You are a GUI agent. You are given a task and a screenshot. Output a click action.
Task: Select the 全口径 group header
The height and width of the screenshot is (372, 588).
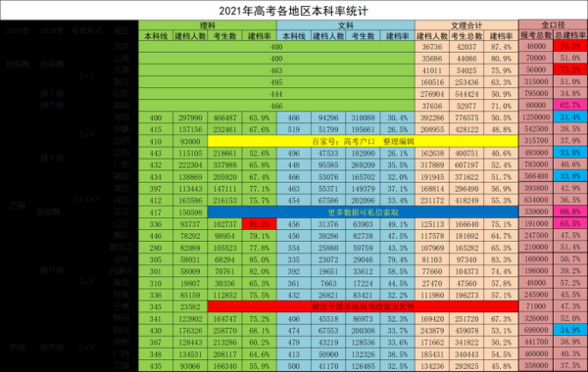[x=553, y=24]
